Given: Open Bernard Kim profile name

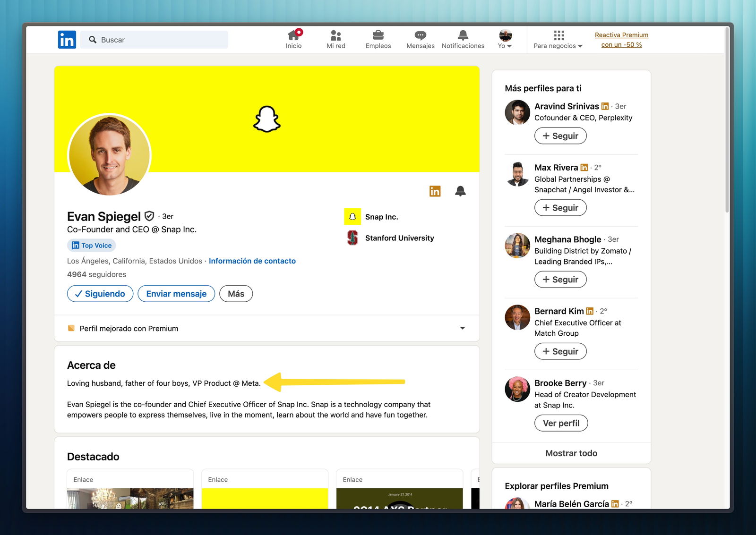Looking at the screenshot, I should [559, 311].
